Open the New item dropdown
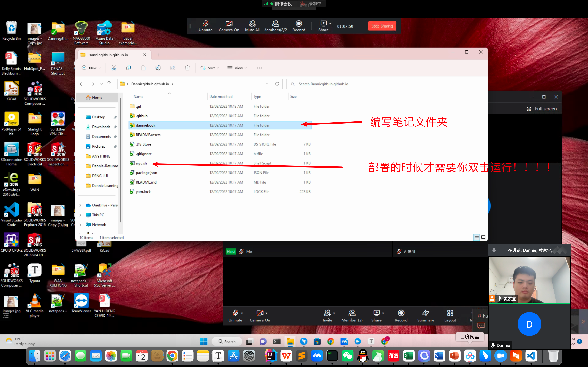 (x=91, y=68)
